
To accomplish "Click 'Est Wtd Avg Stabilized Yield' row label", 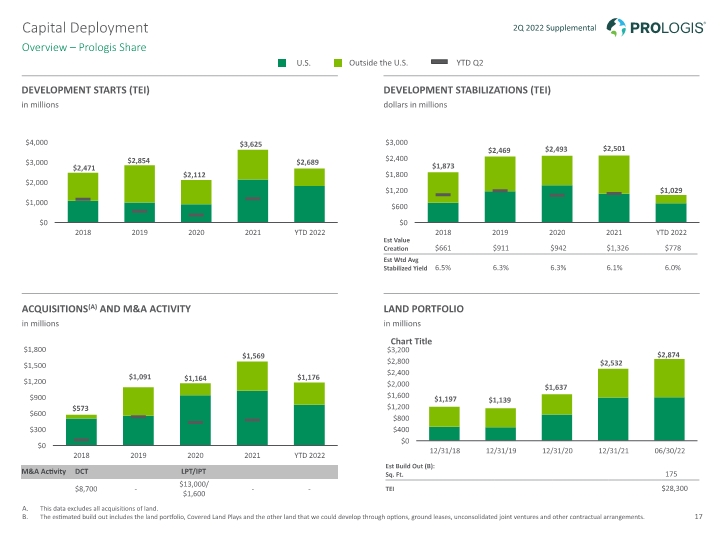I will (405, 264).
